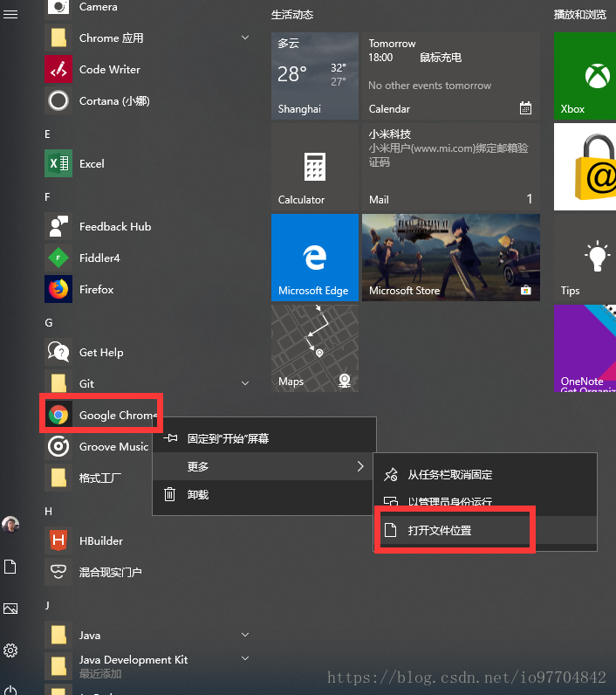Open Java Development Kit folder icon

(58, 666)
